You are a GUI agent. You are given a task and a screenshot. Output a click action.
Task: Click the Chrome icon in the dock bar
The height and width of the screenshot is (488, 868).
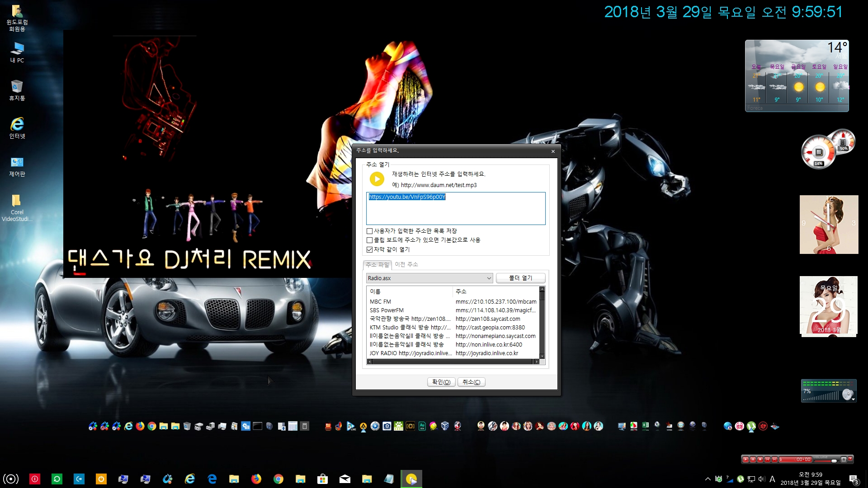click(152, 426)
